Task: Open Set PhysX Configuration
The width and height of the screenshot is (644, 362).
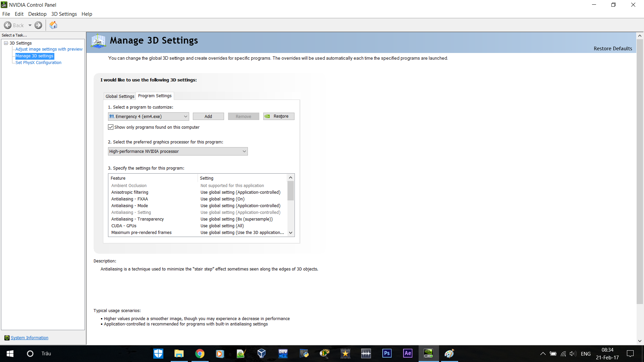Action: tap(39, 63)
